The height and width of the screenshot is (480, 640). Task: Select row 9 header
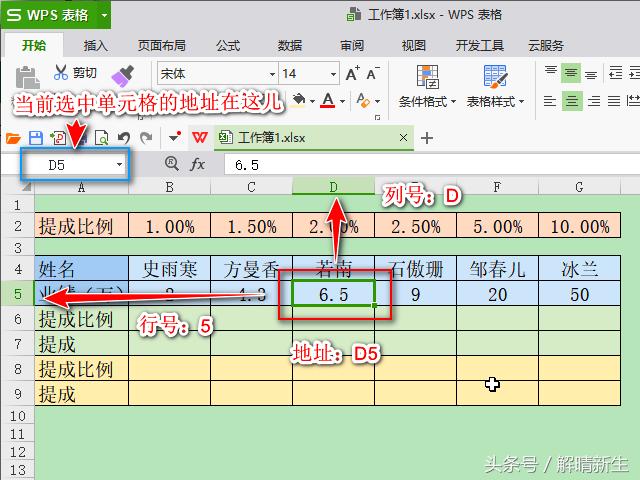18,393
